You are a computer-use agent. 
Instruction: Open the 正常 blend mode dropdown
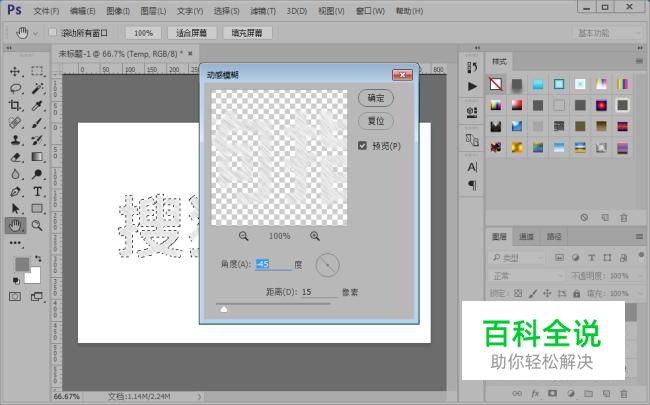(x=526, y=276)
